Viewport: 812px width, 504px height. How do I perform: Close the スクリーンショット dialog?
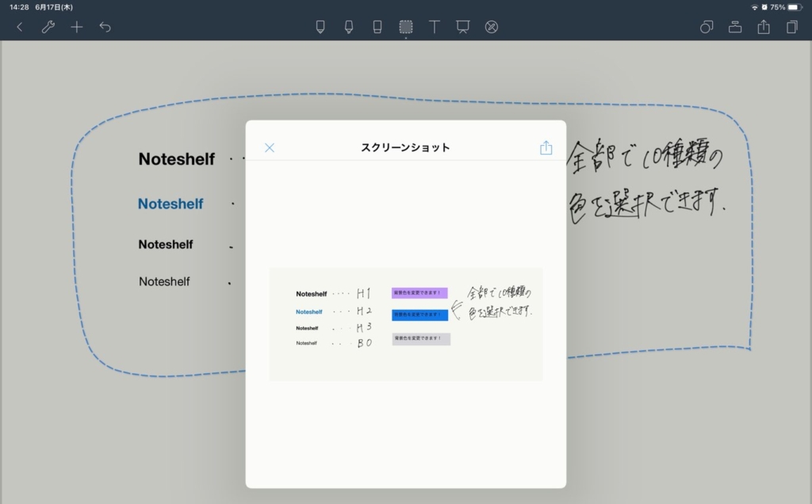pyautogui.click(x=270, y=148)
